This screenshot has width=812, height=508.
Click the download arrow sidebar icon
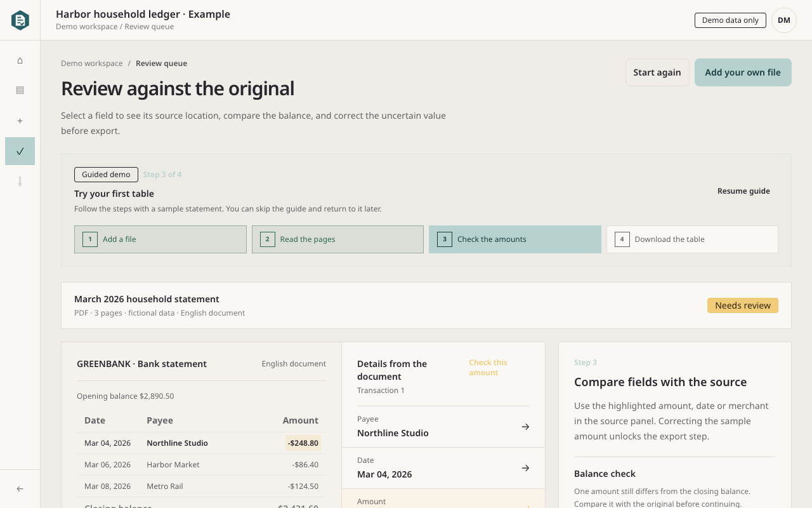pyautogui.click(x=20, y=182)
